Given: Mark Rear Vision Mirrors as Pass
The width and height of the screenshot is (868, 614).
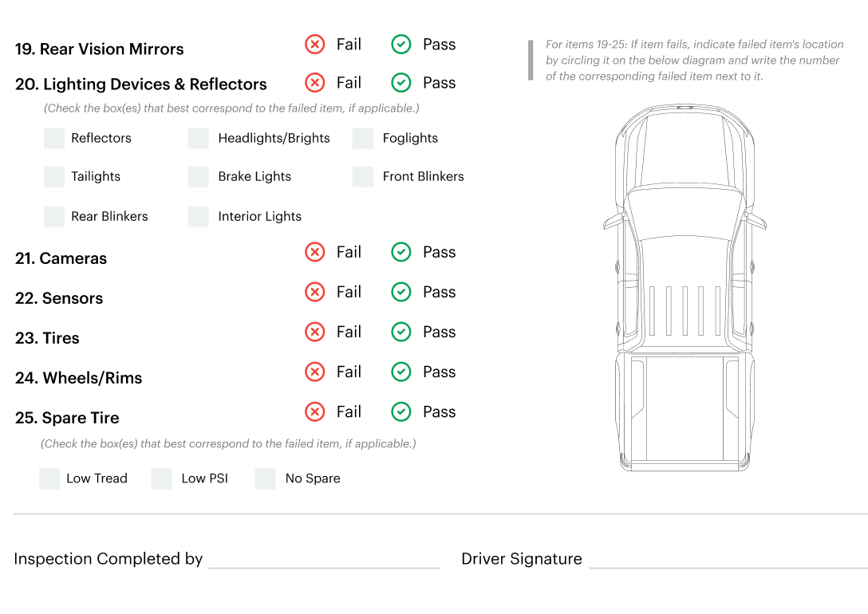Looking at the screenshot, I should click(400, 44).
